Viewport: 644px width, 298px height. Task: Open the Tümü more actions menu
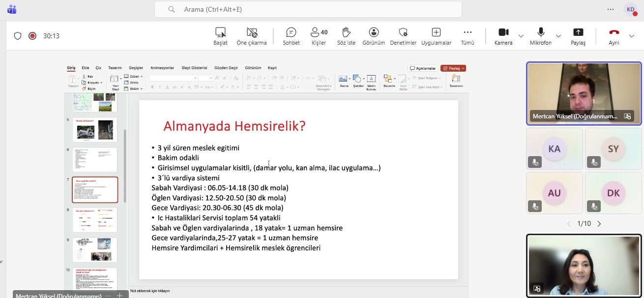click(x=467, y=36)
